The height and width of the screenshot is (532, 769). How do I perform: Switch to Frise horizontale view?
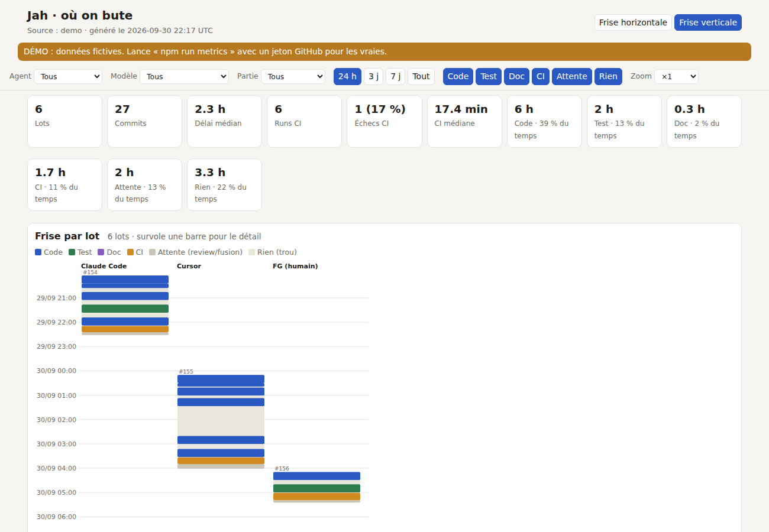(x=633, y=22)
